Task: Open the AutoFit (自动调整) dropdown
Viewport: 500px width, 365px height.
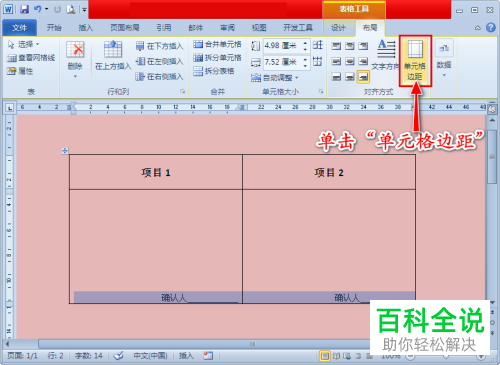Action: pyautogui.click(x=275, y=78)
